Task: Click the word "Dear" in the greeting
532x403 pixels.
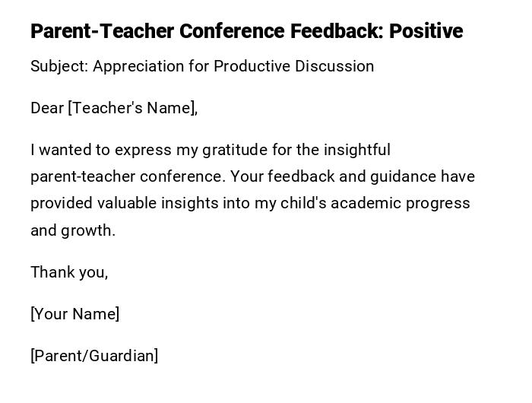Action: 47,108
